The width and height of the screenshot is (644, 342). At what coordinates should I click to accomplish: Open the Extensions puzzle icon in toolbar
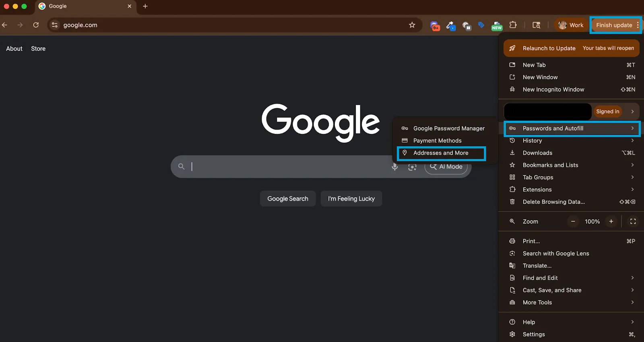point(513,25)
